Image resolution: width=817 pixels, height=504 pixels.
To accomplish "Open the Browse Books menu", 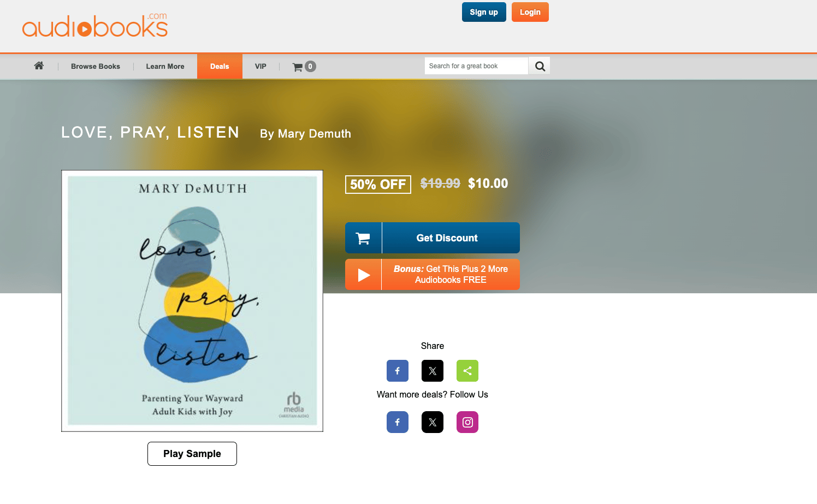I will pos(96,67).
